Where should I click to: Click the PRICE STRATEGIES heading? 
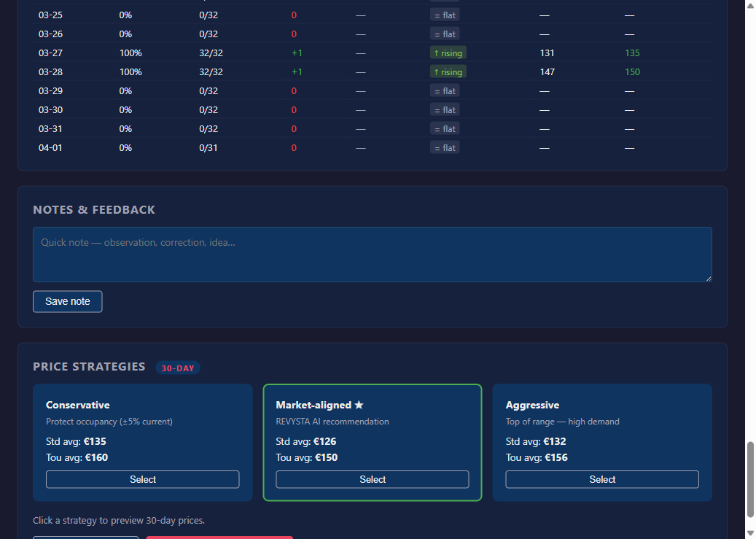click(x=89, y=367)
